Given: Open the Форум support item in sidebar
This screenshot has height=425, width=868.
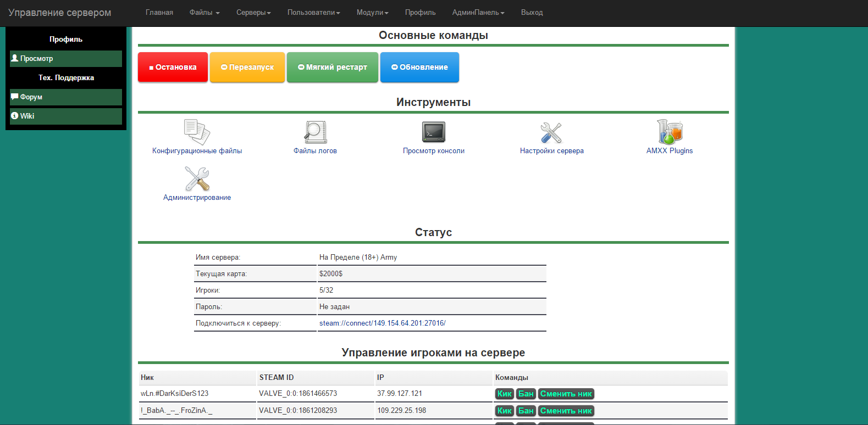Looking at the screenshot, I should [x=66, y=97].
